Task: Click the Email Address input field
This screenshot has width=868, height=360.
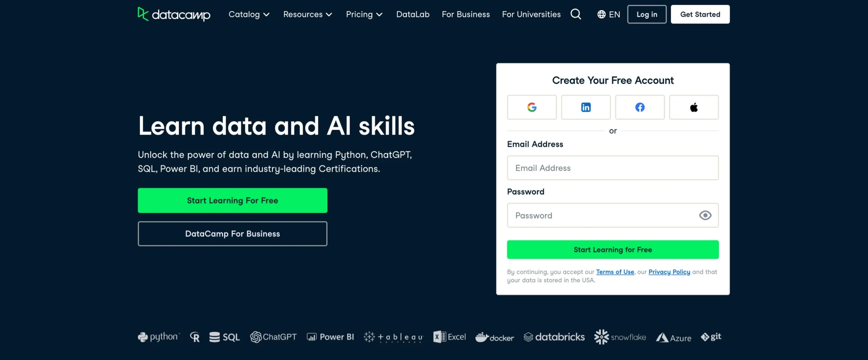Action: [612, 168]
